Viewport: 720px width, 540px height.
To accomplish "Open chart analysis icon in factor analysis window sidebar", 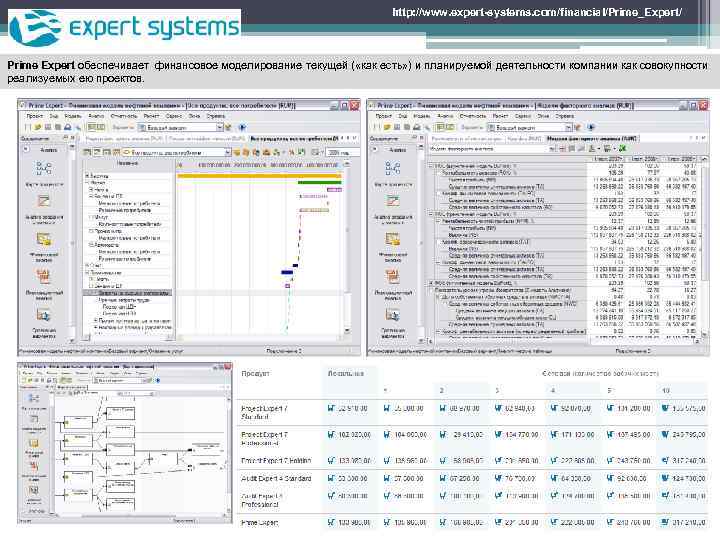I will point(393,201).
